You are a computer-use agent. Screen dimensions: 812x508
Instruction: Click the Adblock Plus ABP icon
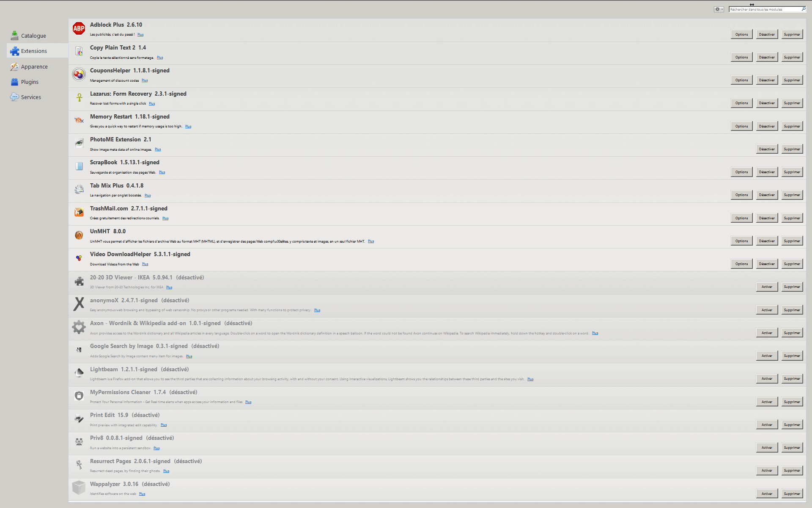click(79, 29)
